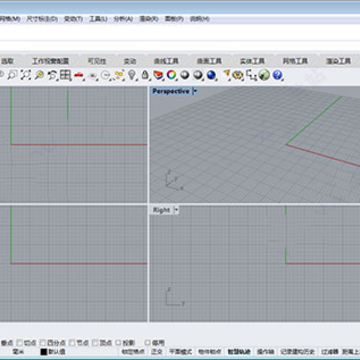
Task: Toggle 操作轴 in status bar
Action: coord(266,352)
